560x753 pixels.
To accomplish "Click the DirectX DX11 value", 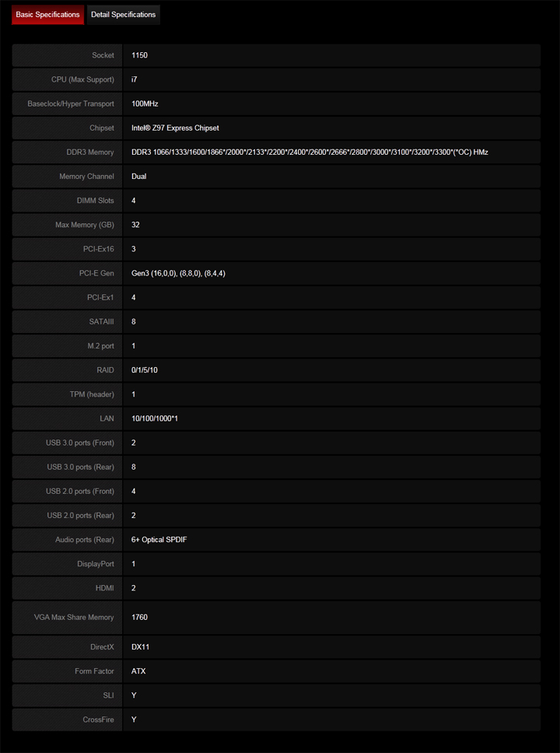I will [141, 647].
